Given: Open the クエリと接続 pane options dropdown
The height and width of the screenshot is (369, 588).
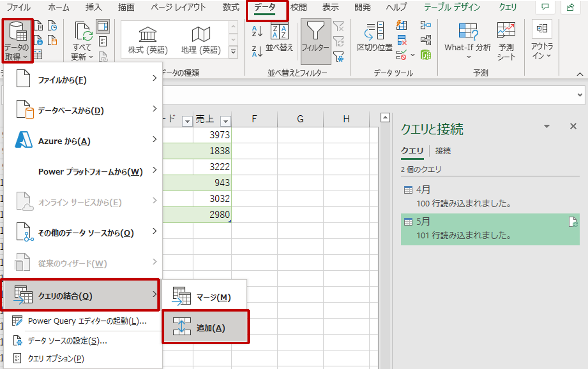Looking at the screenshot, I should (x=546, y=126).
